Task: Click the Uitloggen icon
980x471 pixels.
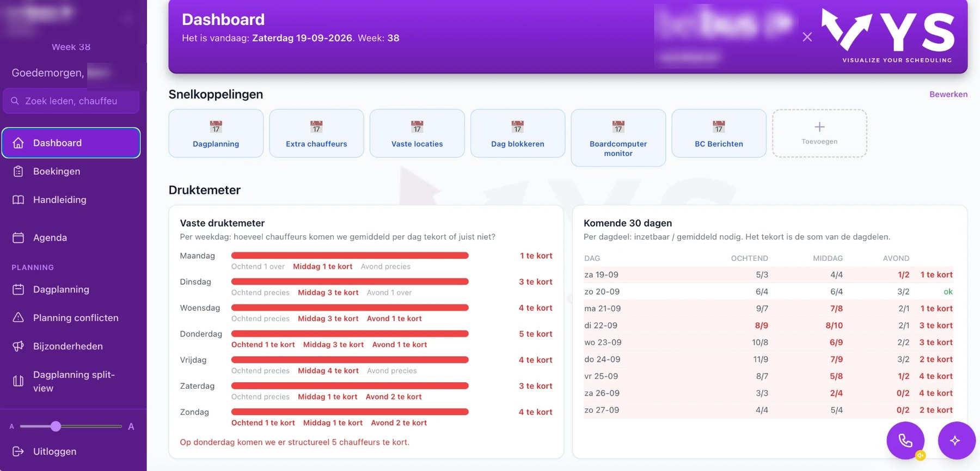Action: pyautogui.click(x=18, y=451)
